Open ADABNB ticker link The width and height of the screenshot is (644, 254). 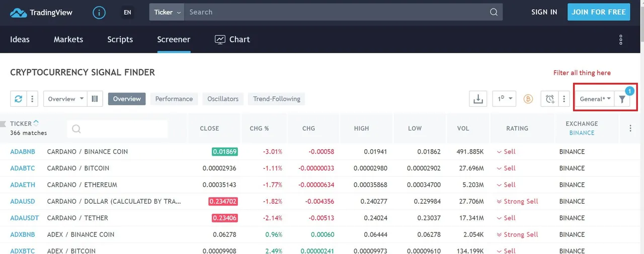point(23,151)
